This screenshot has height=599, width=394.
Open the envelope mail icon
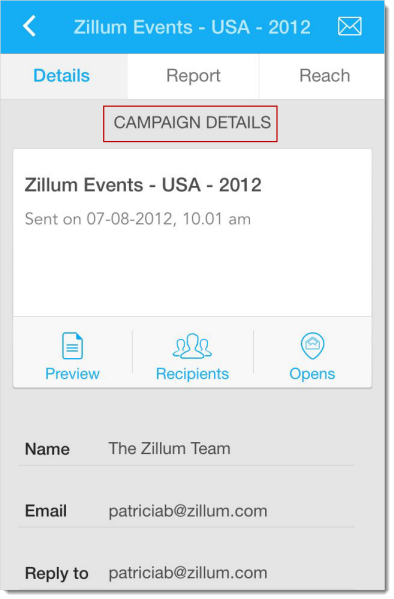(x=350, y=26)
